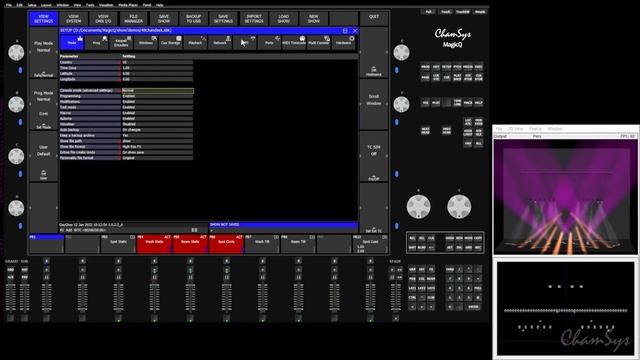Select the Wash Tilt playback

click(262, 244)
